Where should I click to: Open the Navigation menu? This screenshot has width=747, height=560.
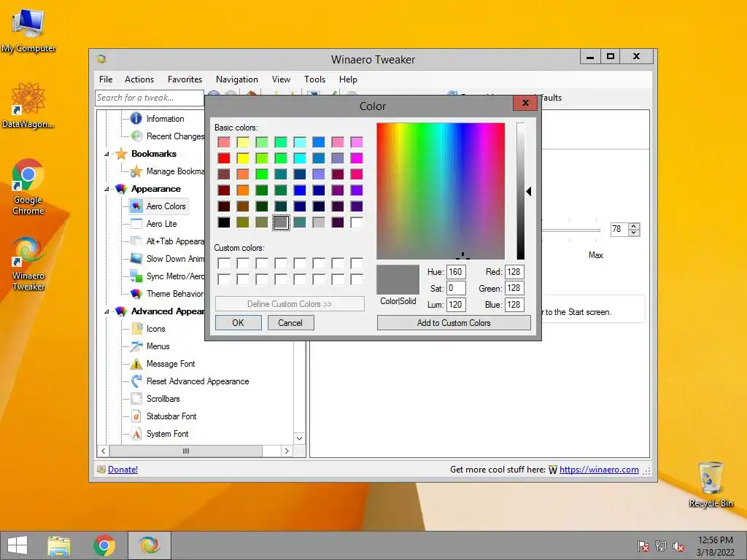pyautogui.click(x=237, y=79)
